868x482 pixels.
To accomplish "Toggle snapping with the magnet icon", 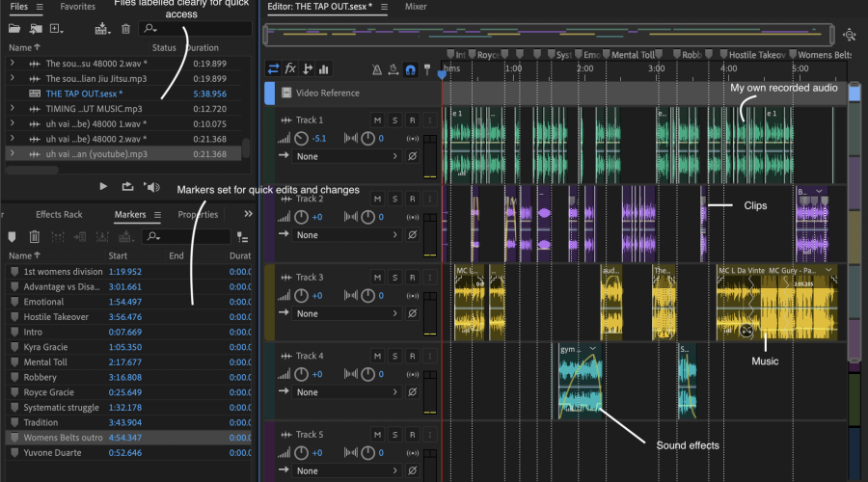I will pyautogui.click(x=410, y=69).
